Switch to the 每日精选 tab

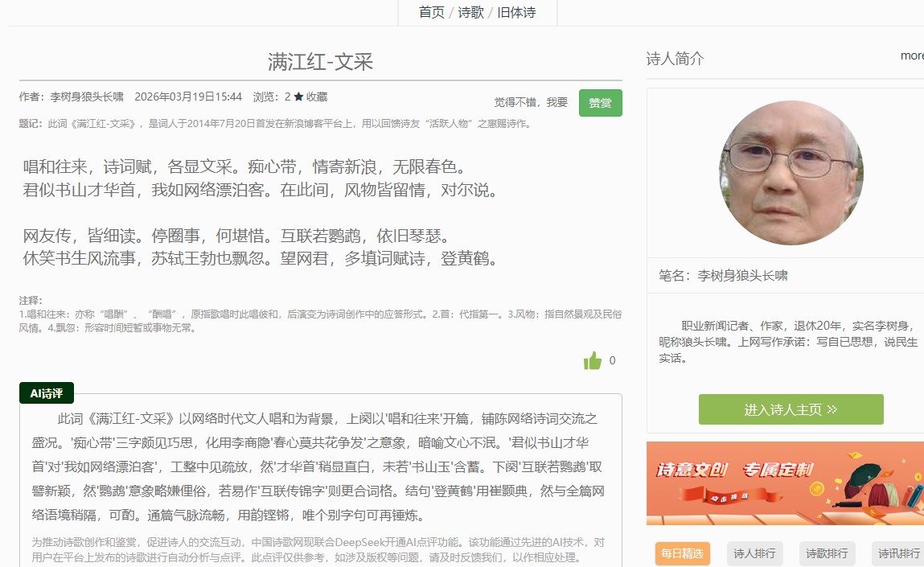(x=682, y=553)
